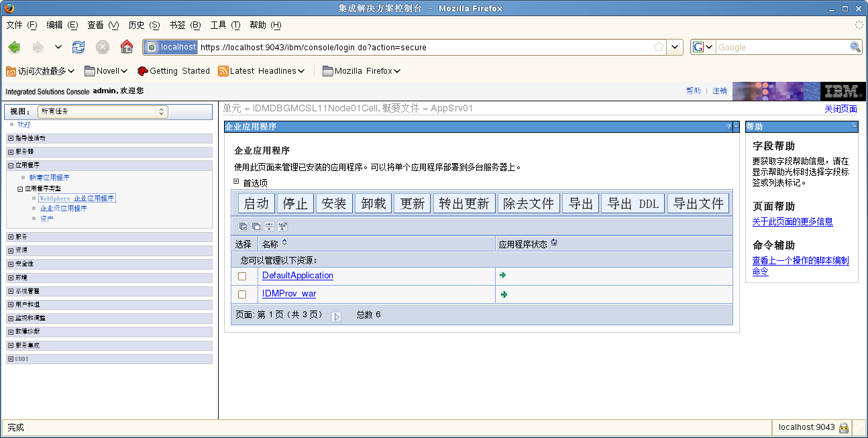The image size is (868, 438).
Task: Tick the DefaultApplication checkbox
Action: 242,276
